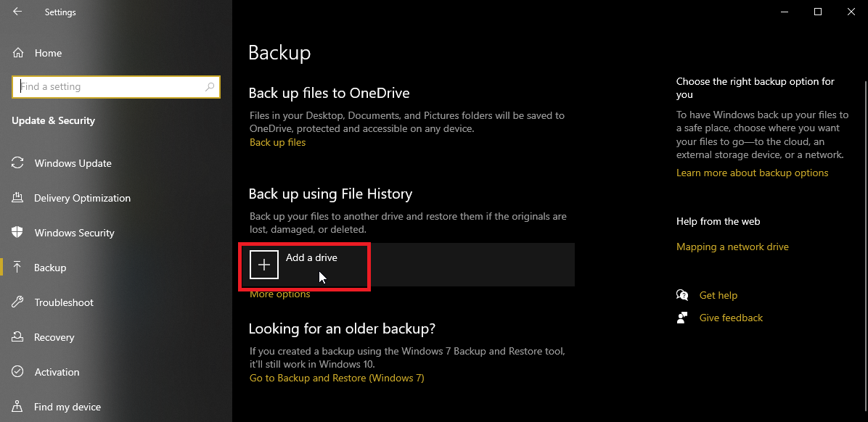
Task: Click the Get help chat icon
Action: [x=682, y=295]
